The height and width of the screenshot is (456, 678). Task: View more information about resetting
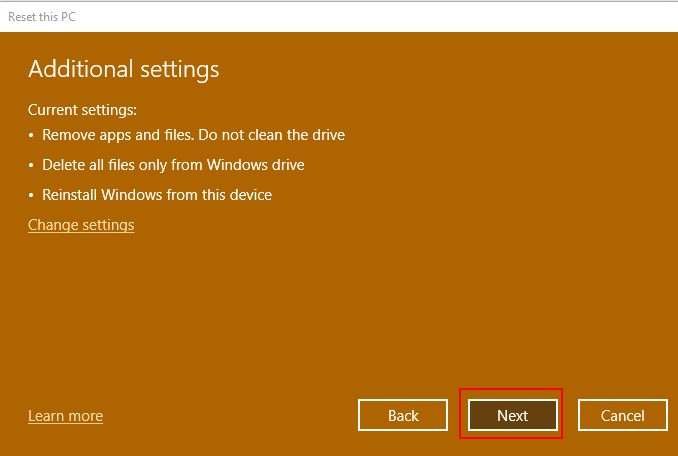coord(65,415)
